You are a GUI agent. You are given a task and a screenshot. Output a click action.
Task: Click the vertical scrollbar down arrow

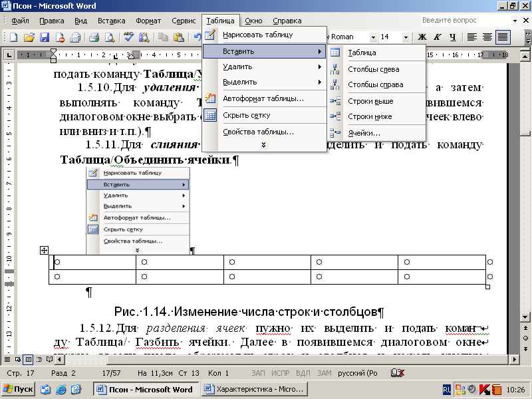[x=525, y=318]
